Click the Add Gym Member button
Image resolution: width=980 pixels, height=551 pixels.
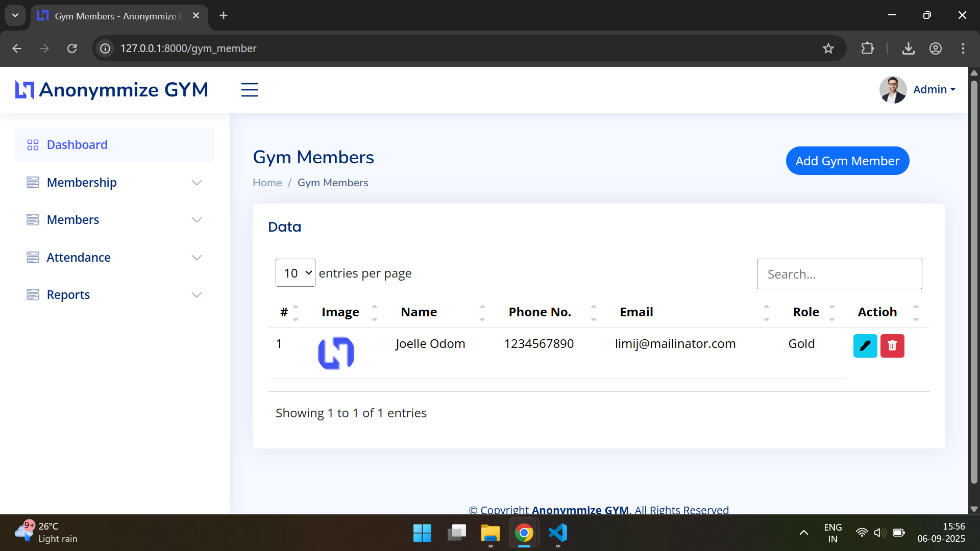[847, 161]
